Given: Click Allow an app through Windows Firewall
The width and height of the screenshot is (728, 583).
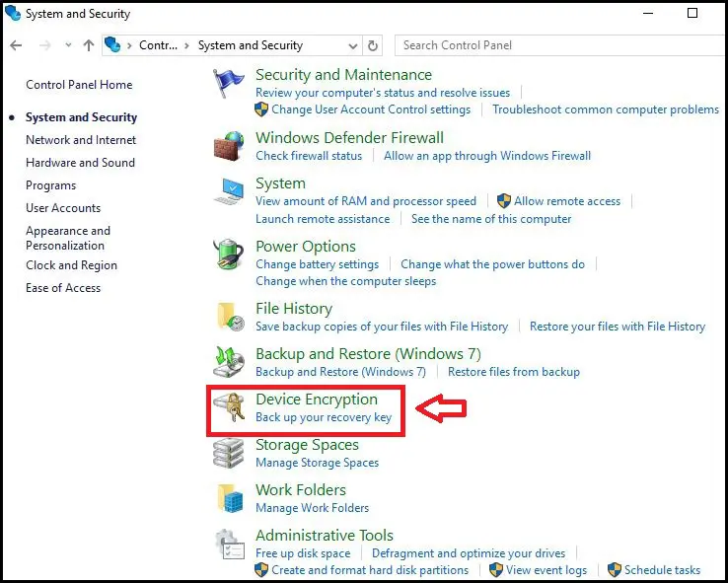Looking at the screenshot, I should pyautogui.click(x=487, y=156).
